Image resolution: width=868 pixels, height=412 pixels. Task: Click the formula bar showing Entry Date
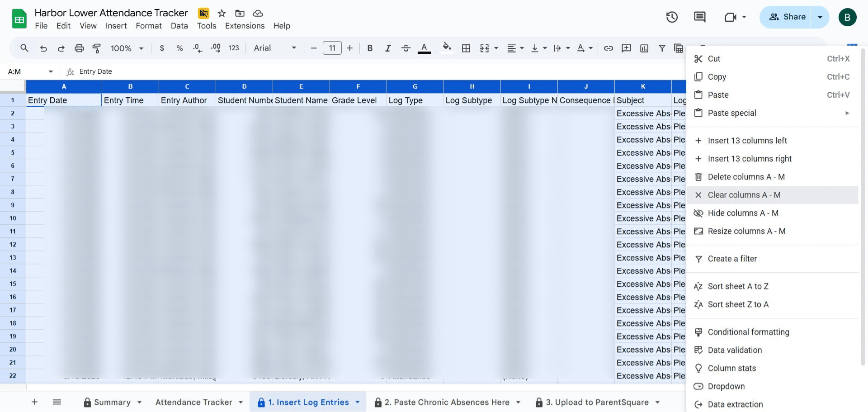pos(380,71)
